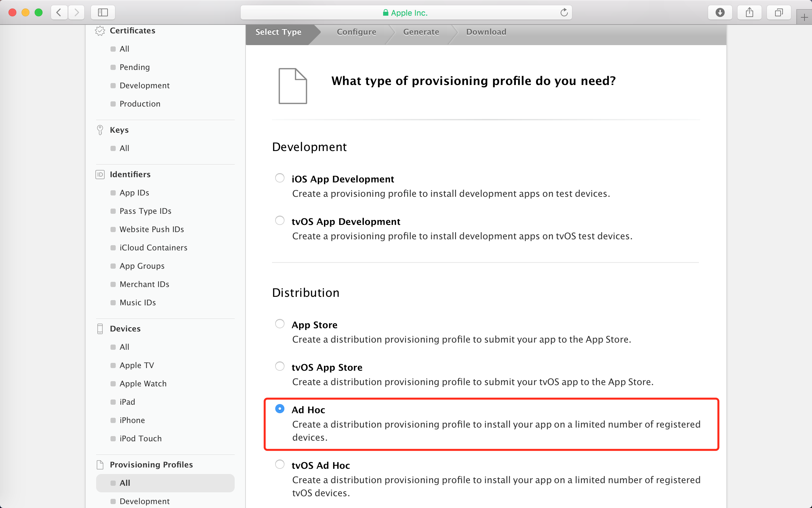
Task: Open iPhone devices
Action: click(132, 420)
